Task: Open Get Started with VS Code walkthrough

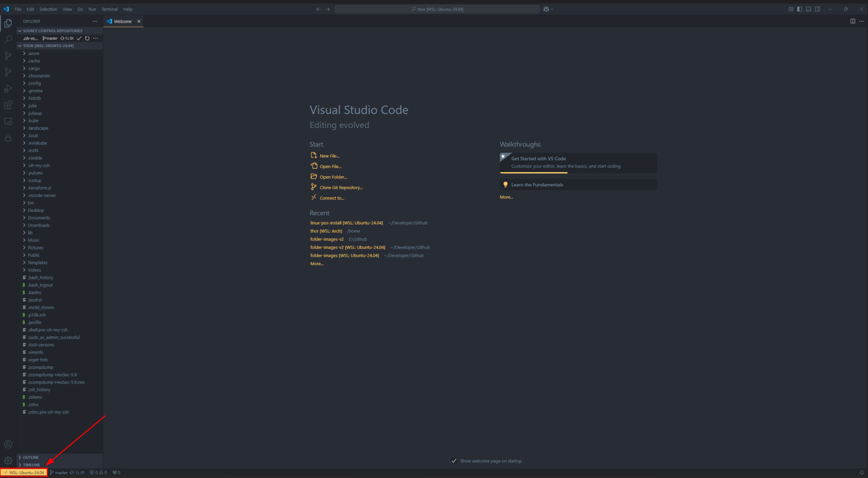Action: (x=578, y=163)
